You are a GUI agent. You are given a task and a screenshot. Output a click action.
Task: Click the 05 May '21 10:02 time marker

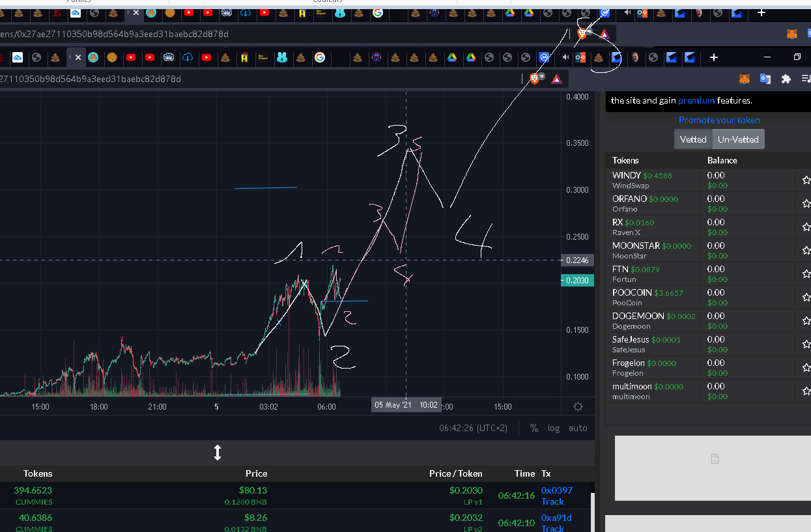click(406, 405)
